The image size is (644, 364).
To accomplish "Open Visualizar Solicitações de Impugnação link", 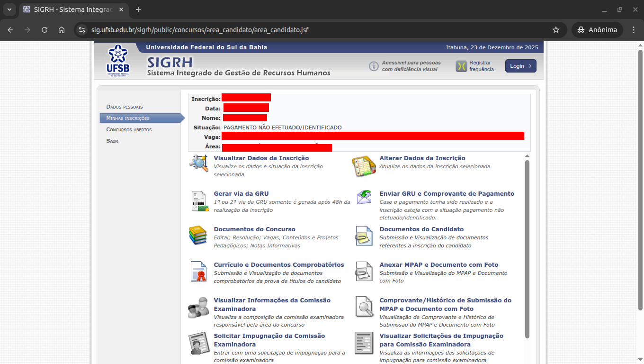I will point(441,340).
